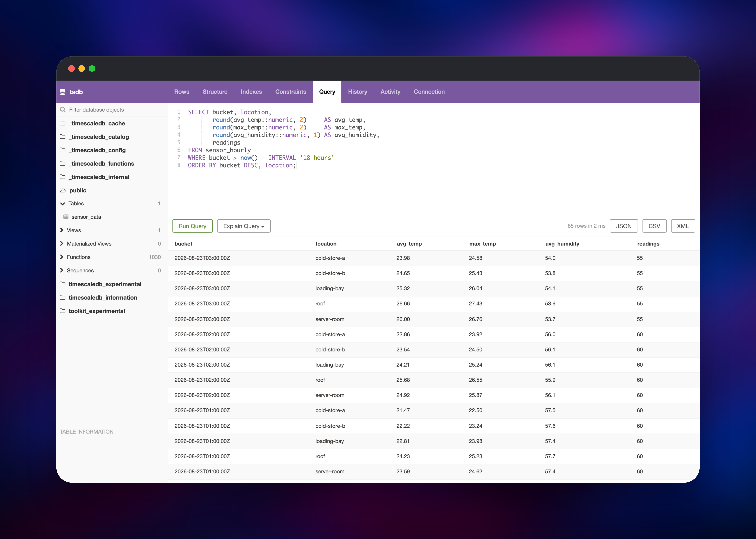The width and height of the screenshot is (756, 539).
Task: Click the search magnifier icon in filter
Action: pyautogui.click(x=63, y=110)
